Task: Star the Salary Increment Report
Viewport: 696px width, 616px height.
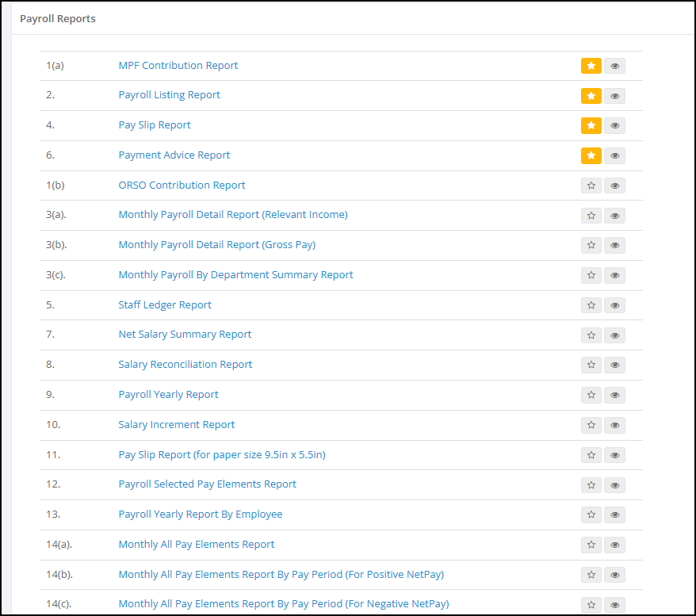Action: pos(591,425)
